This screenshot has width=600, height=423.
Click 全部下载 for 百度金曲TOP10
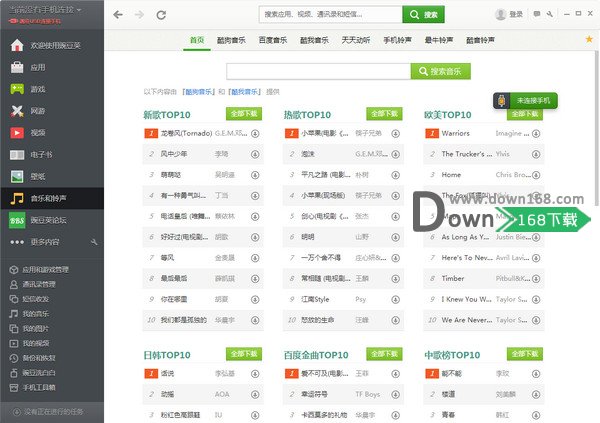[x=384, y=354]
